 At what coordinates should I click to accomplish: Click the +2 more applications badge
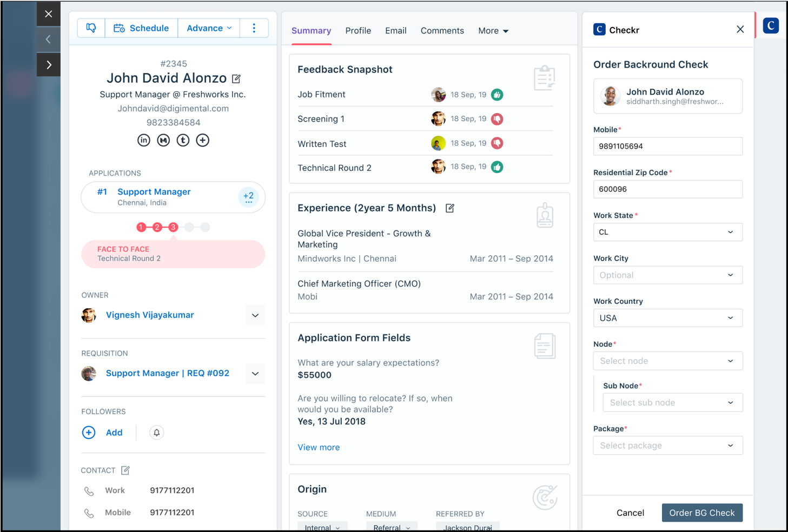pos(249,197)
